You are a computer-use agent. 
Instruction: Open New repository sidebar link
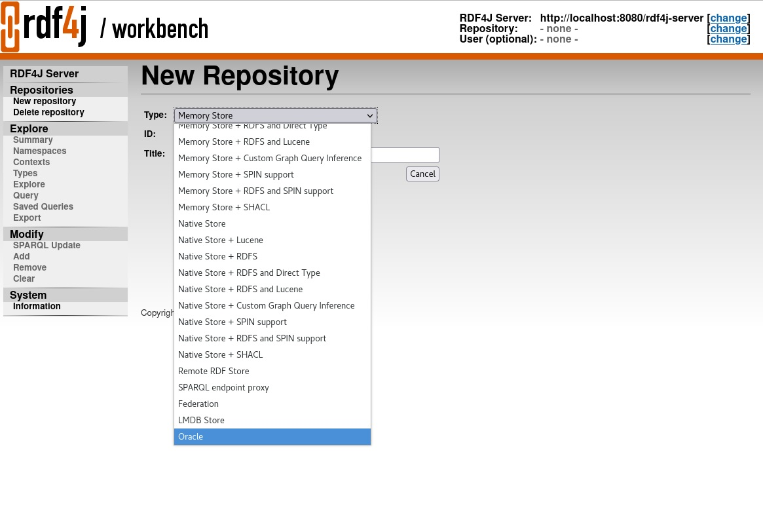(45, 102)
